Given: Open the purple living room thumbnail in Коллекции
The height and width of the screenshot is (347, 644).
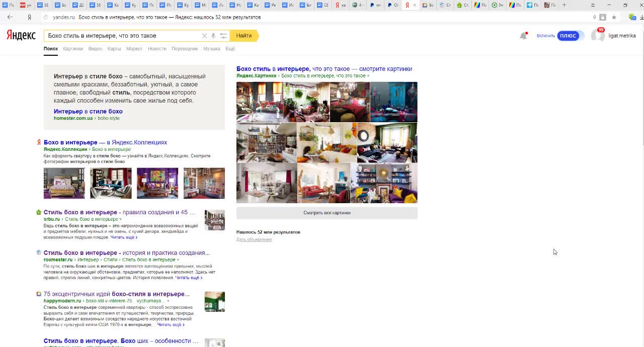Looking at the screenshot, I should [x=157, y=184].
